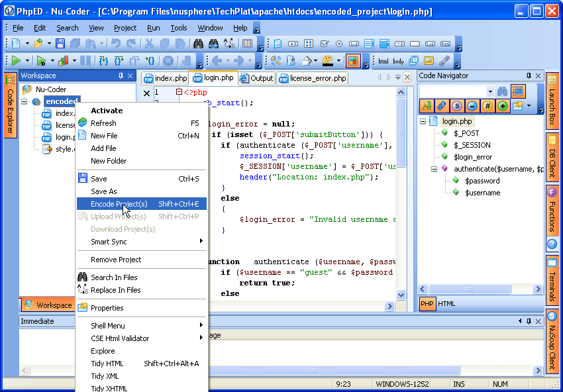The height and width of the screenshot is (392, 563).
Task: Click the Cut scissors toolbar icon
Action: pyautogui.click(x=149, y=44)
